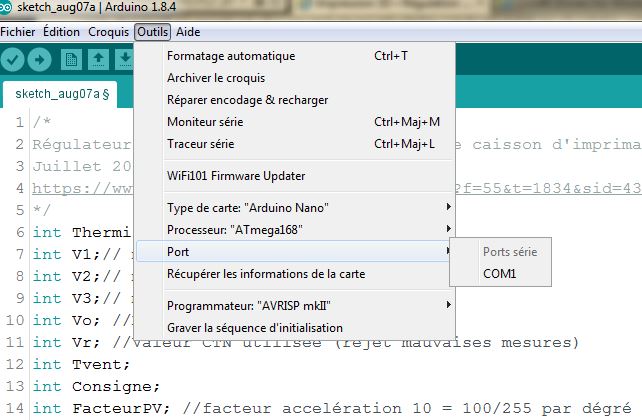Click 'int FacteurPV;' on line 14
Screen dimensions: 642x420
(101, 408)
